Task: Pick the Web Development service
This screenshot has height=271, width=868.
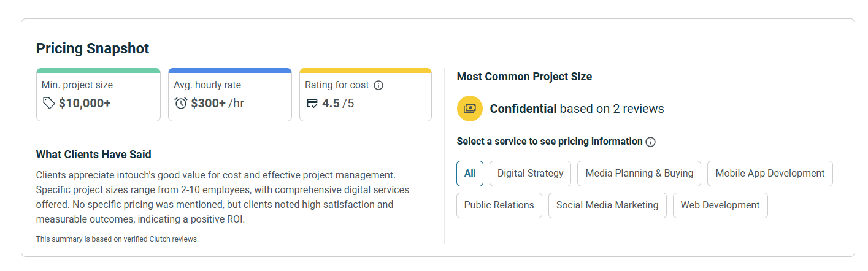Action: point(720,205)
